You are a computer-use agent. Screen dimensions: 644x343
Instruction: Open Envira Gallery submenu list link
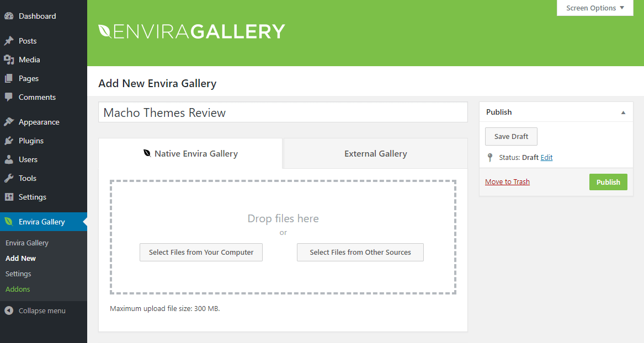tap(27, 243)
